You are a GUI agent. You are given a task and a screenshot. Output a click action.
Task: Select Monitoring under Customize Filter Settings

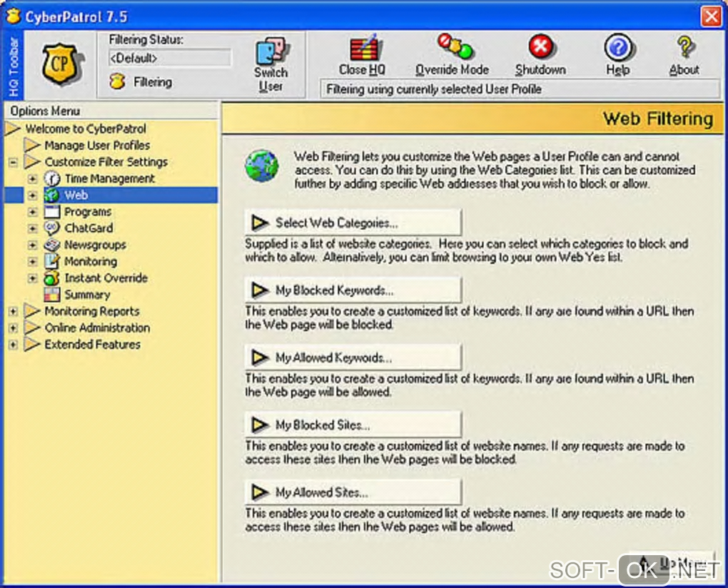[x=91, y=261]
